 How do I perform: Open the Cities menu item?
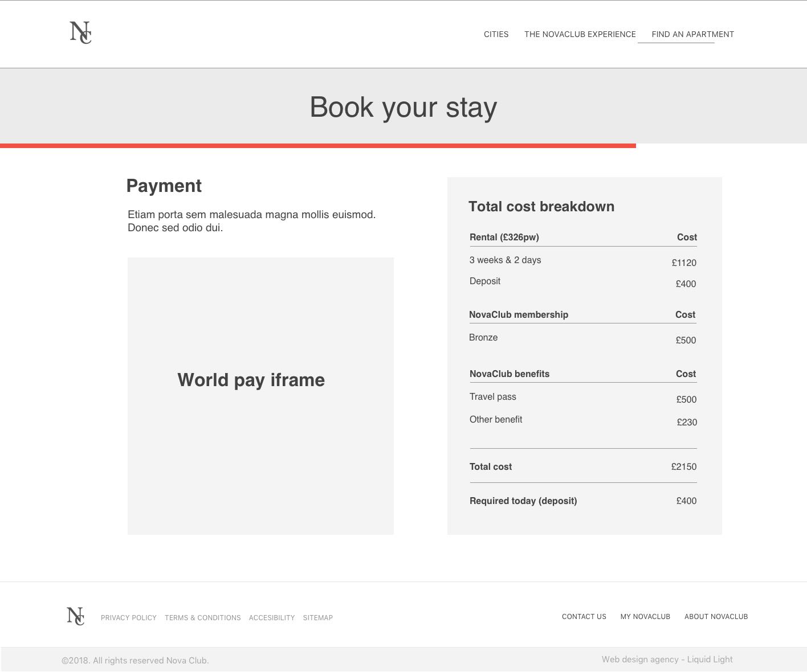tap(496, 34)
